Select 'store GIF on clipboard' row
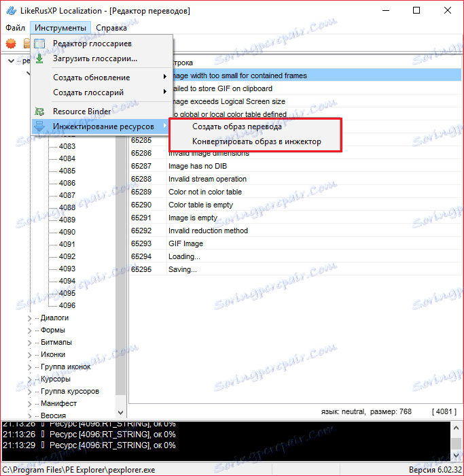The image size is (464, 476). 317,88
